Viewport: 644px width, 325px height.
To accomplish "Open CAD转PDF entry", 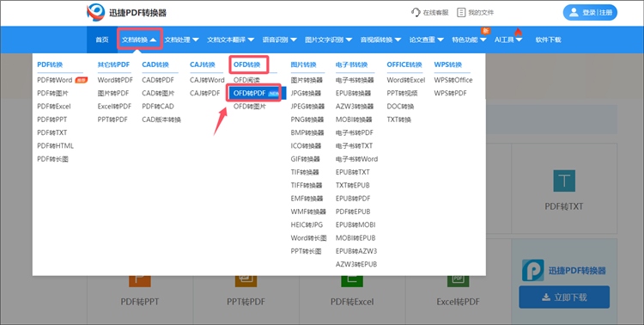I will coord(158,80).
